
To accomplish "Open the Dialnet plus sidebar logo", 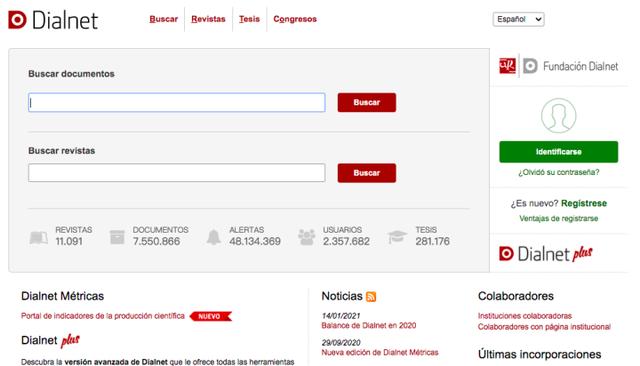I will 546,254.
